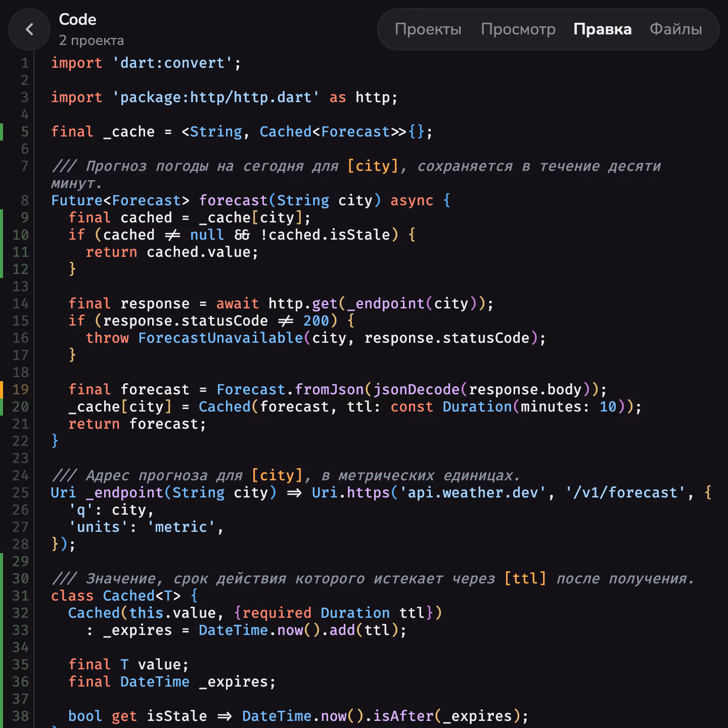Viewport: 728px width, 728px height.
Task: Click 'units' key on line 27
Action: [x=98, y=527]
